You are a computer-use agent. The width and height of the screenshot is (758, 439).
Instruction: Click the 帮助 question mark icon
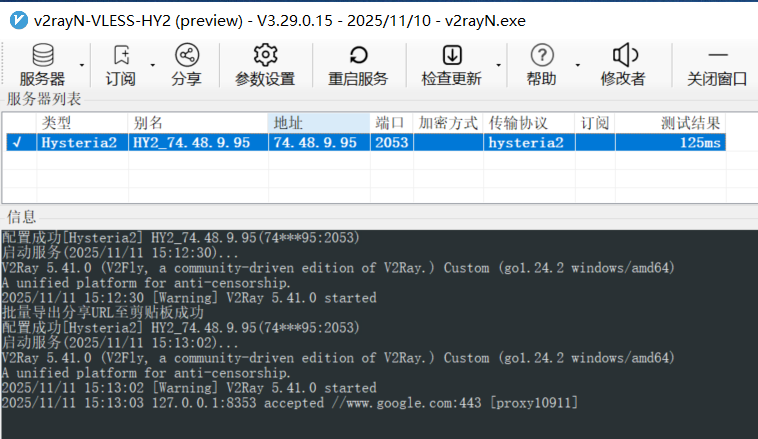(x=541, y=55)
